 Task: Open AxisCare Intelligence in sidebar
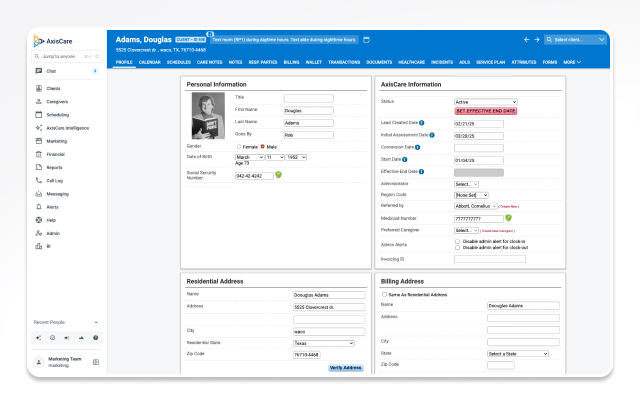coord(67,128)
